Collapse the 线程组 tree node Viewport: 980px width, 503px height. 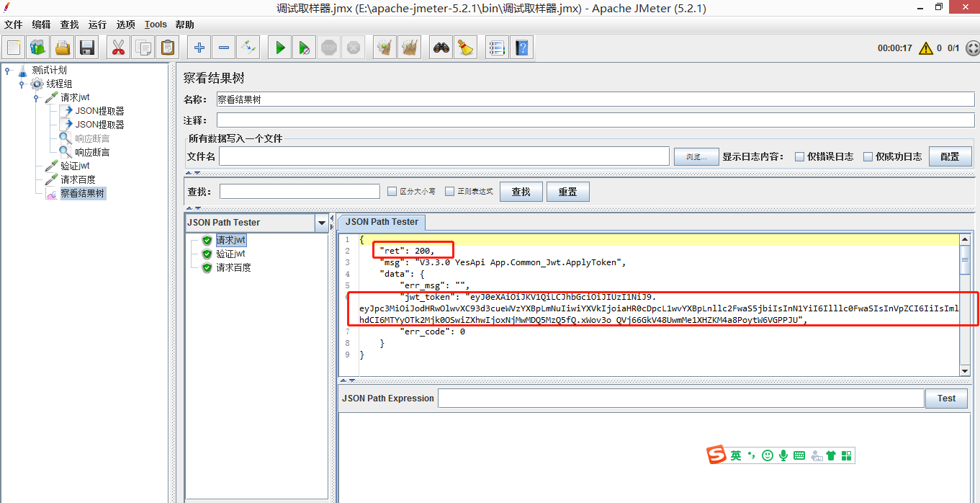22,84
